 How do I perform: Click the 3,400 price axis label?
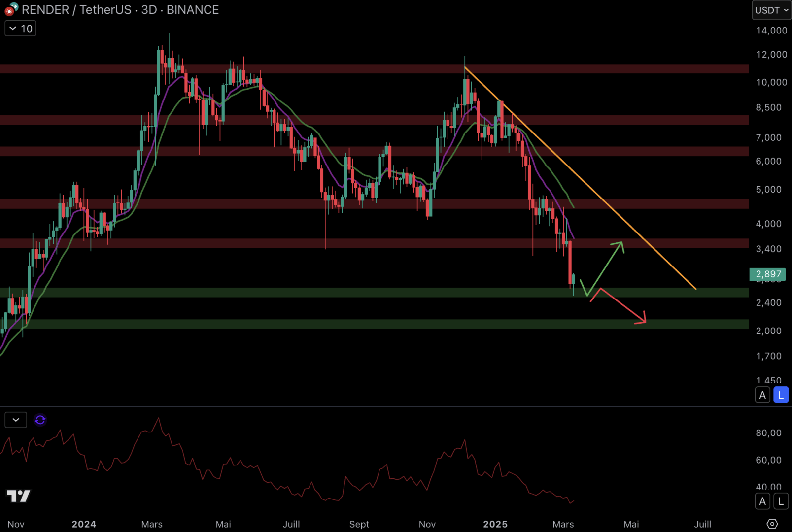[769, 249]
